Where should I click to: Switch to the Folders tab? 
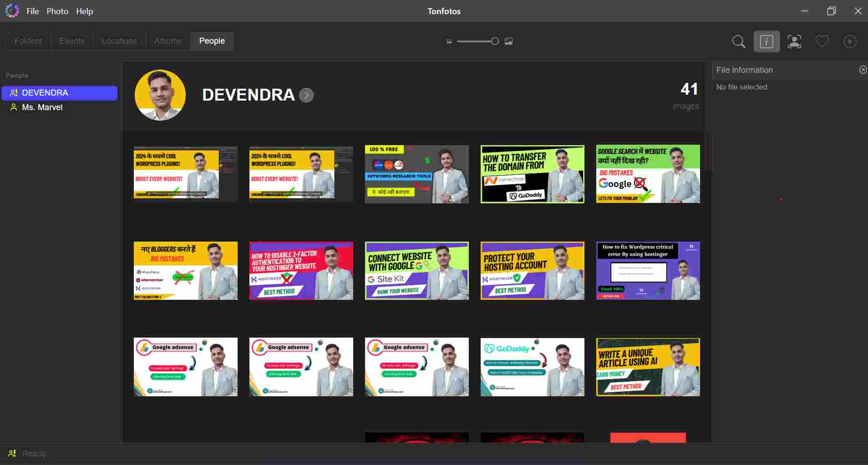click(28, 41)
